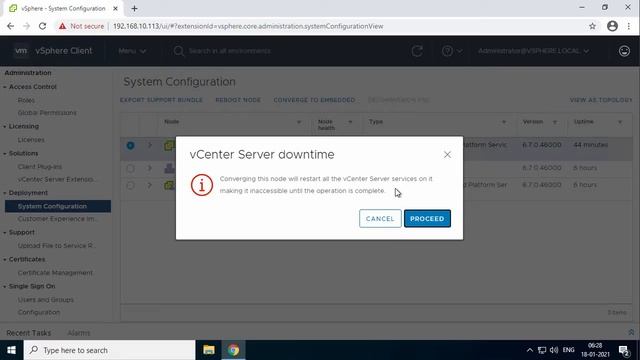
Task: Click the vSphere Client vm logo
Action: coord(21,51)
